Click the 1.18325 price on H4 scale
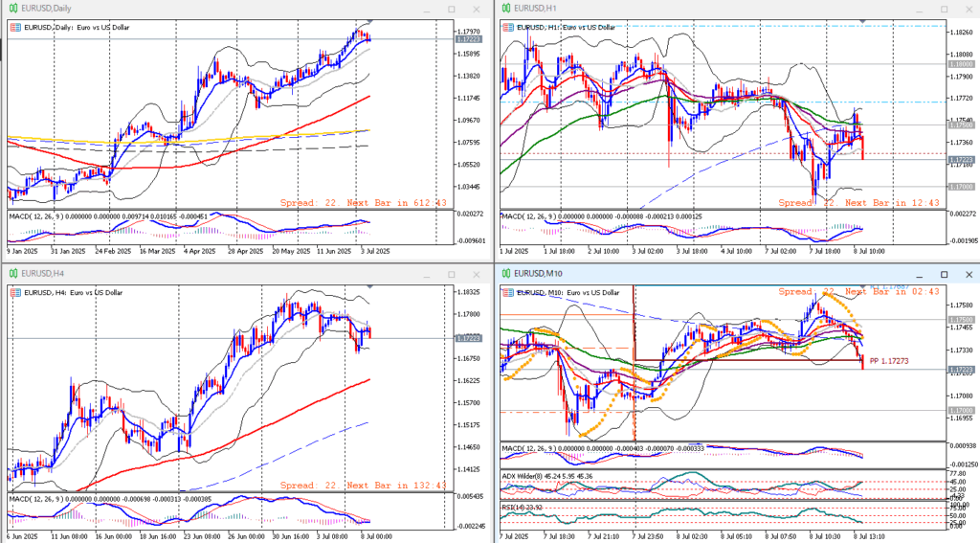Image resolution: width=980 pixels, height=543 pixels. pyautogui.click(x=468, y=292)
